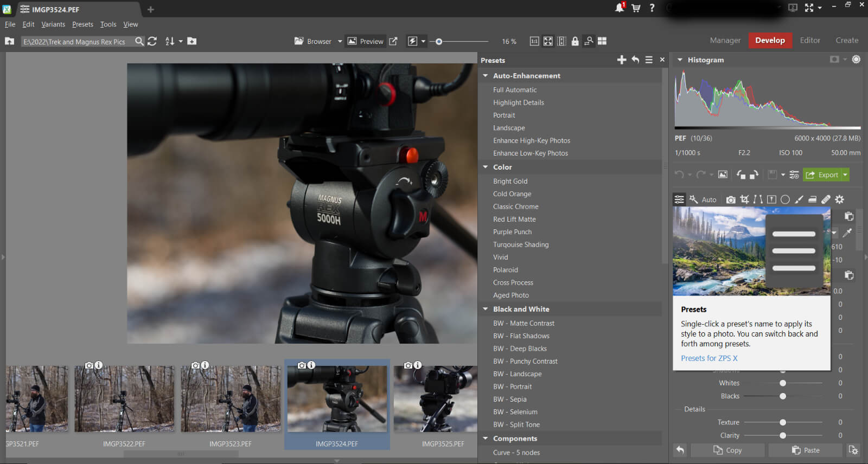Open the Variants menu

pos(53,24)
